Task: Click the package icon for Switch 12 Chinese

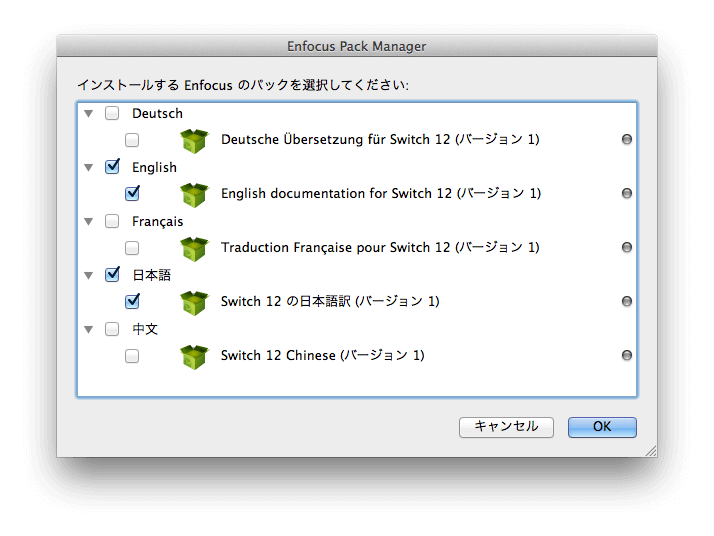Action: click(194, 357)
